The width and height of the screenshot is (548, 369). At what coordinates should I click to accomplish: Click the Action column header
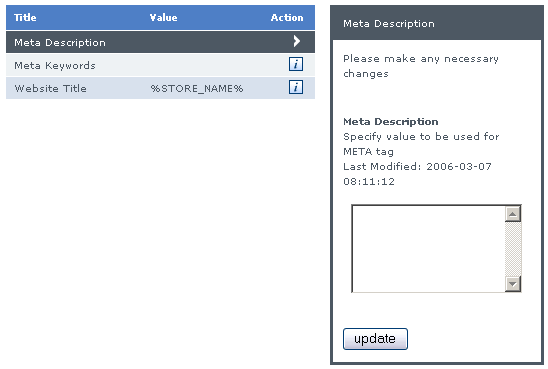coord(287,17)
